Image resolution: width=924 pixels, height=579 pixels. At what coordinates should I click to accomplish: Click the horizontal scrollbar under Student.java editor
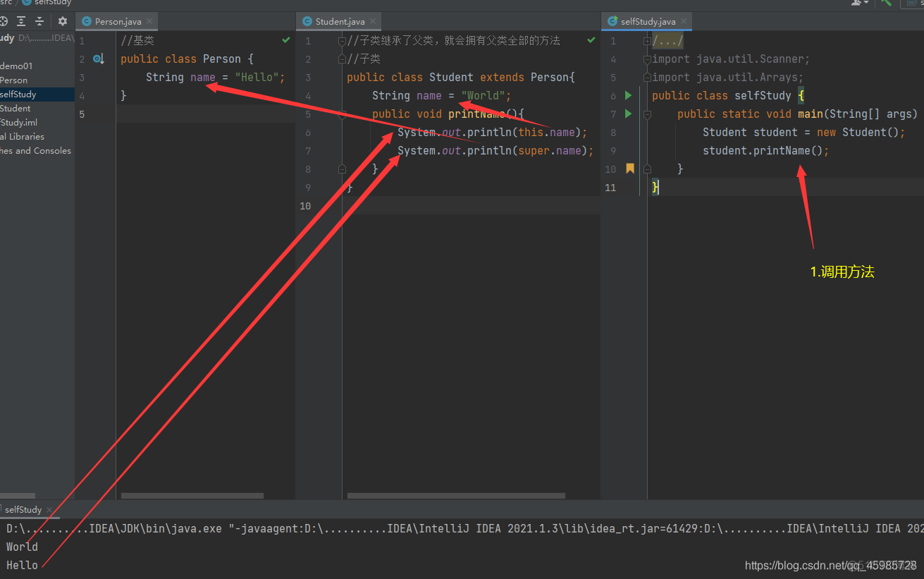[x=456, y=496]
